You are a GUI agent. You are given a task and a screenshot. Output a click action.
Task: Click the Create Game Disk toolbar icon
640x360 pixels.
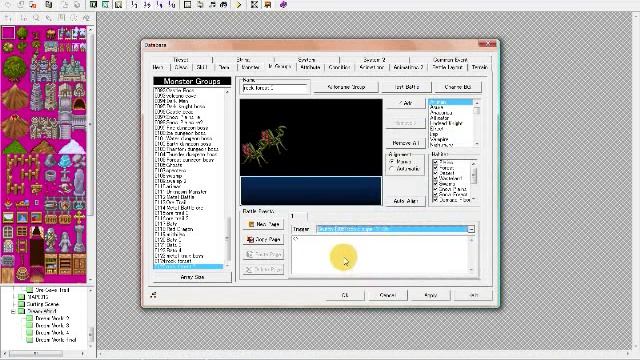pos(49,5)
